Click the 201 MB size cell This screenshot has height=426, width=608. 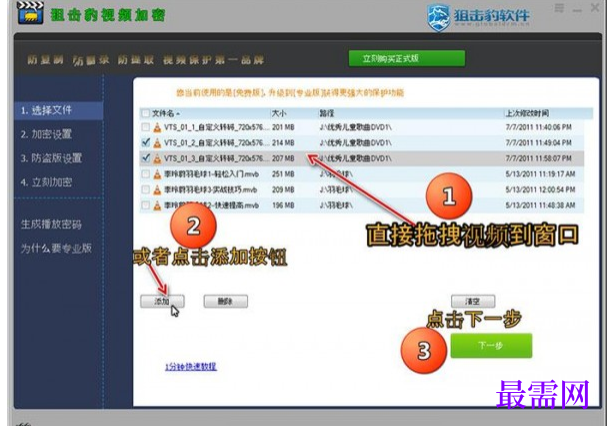pos(283,127)
